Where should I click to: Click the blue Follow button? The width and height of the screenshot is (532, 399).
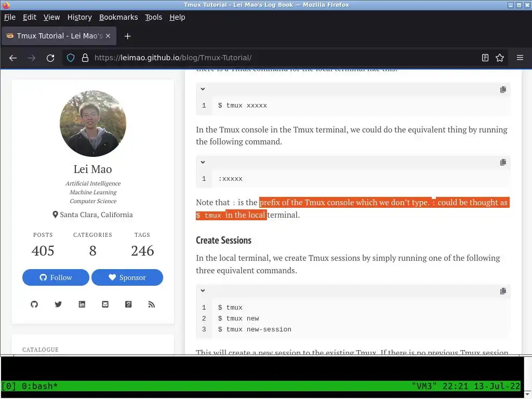point(56,277)
